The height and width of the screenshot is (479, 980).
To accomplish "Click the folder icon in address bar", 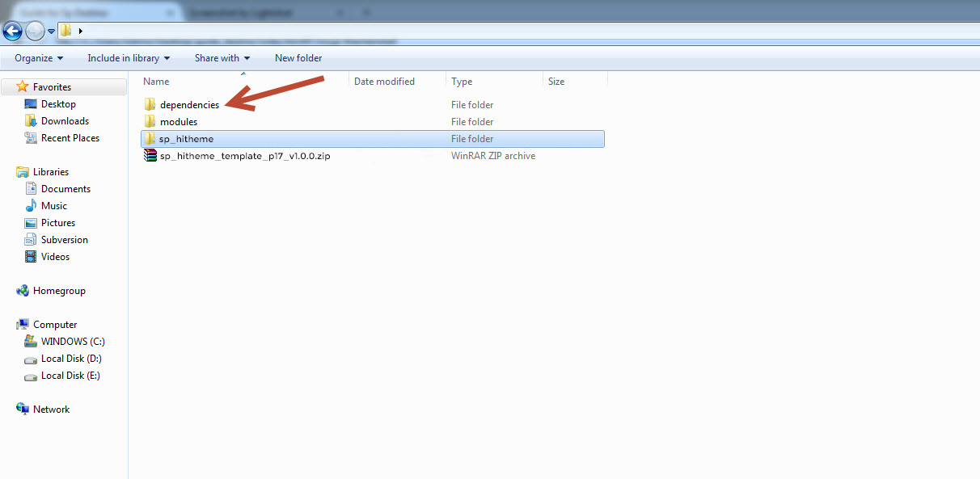I will (66, 31).
